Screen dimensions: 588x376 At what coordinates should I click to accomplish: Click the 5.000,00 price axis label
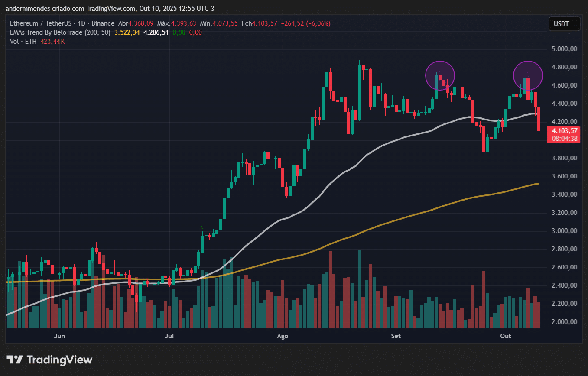point(564,49)
